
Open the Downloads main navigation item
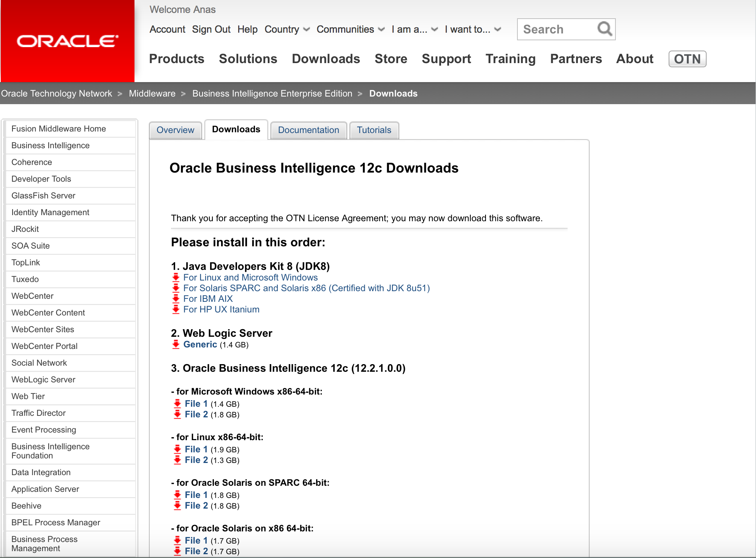pos(326,59)
